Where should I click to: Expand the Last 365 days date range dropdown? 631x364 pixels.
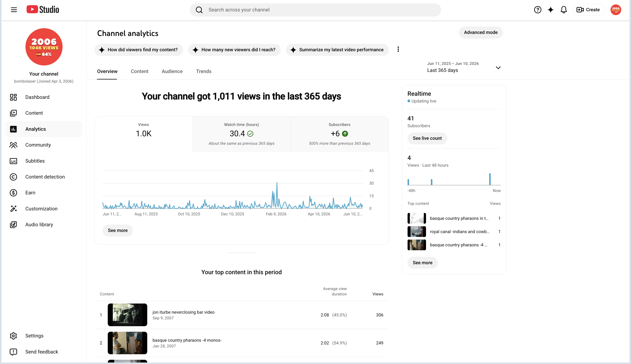point(464,67)
